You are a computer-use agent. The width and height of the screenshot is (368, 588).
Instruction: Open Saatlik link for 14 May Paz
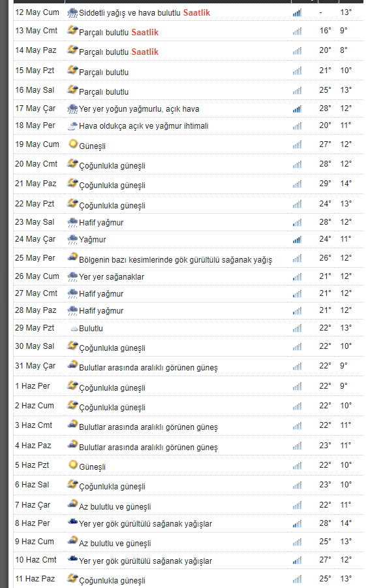tap(145, 52)
